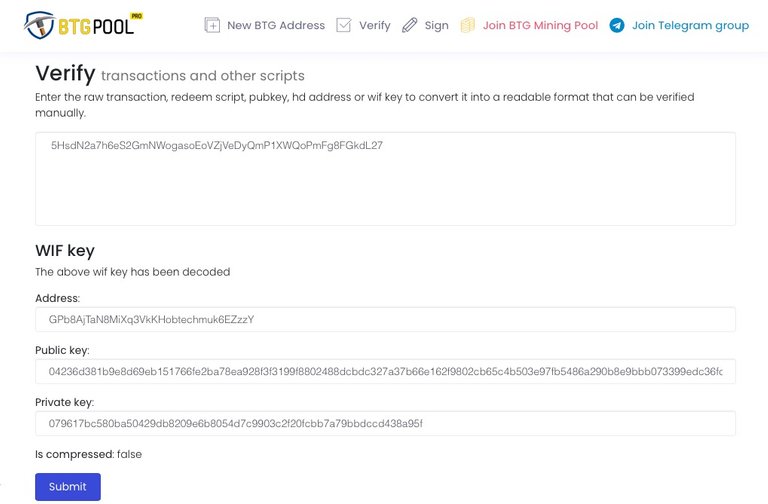
Task: Click the 'Address:' label
Action: 57,298
